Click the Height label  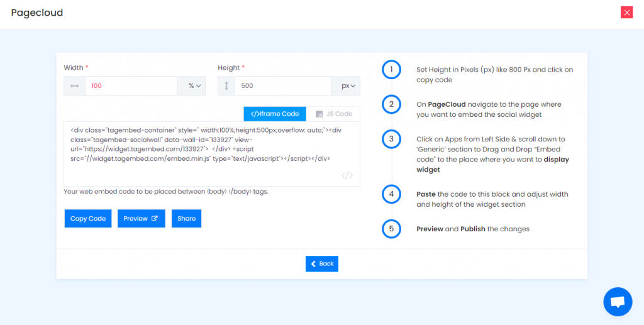(231, 67)
